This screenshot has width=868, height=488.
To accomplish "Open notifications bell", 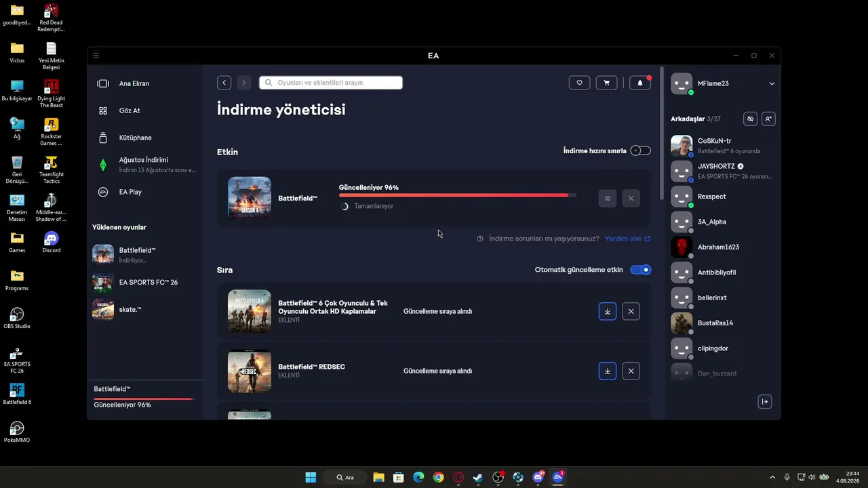I will coord(640,83).
